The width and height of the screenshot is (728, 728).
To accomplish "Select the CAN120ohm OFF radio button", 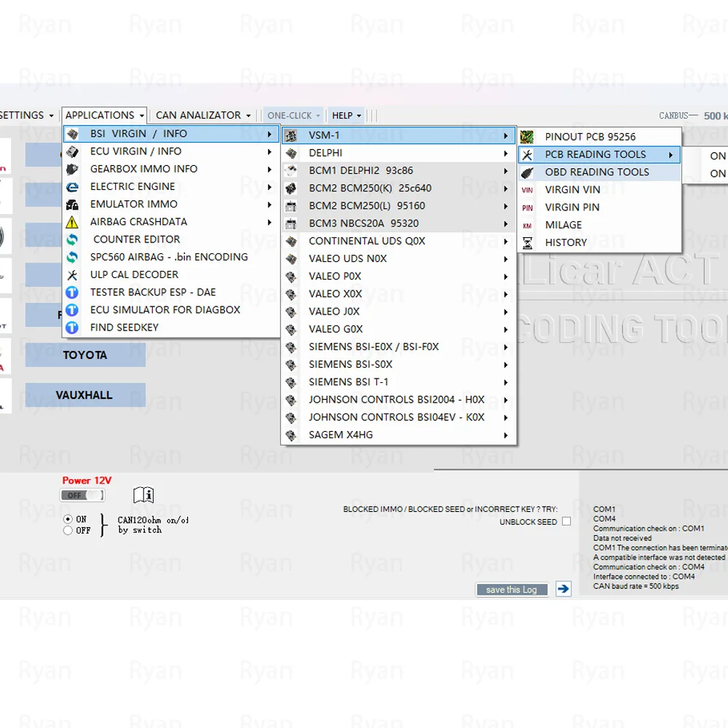I will [x=68, y=530].
